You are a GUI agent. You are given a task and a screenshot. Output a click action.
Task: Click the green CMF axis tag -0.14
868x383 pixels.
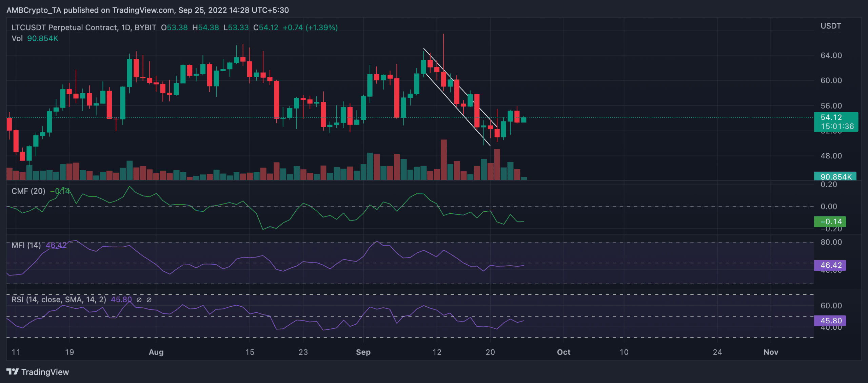pos(830,222)
